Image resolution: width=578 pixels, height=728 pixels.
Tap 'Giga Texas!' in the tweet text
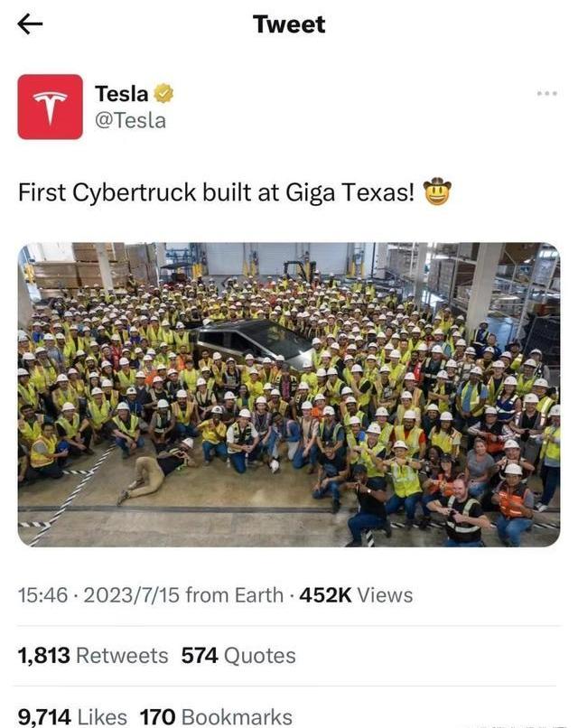(x=350, y=192)
